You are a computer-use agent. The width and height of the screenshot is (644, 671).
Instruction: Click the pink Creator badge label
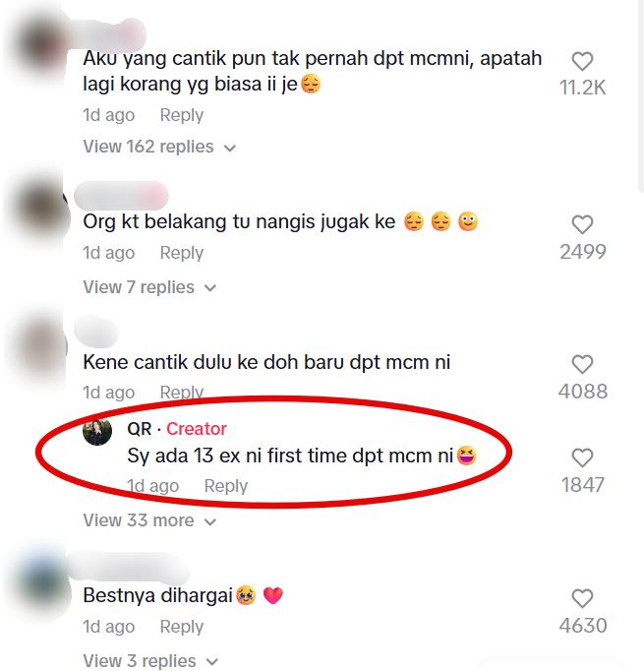click(197, 429)
